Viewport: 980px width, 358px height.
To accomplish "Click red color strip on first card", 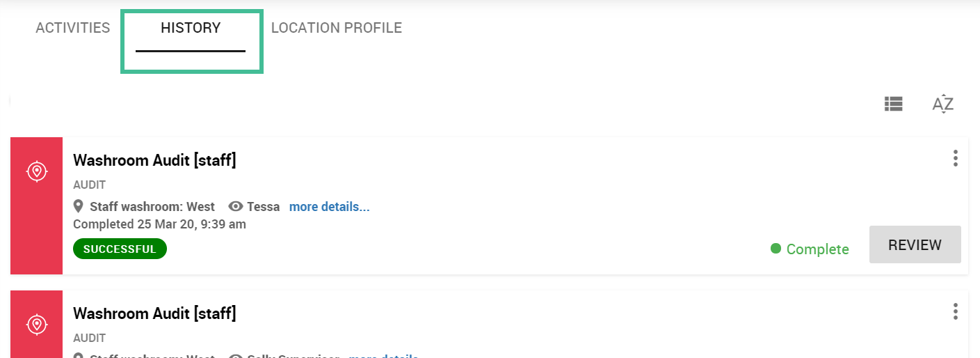I will [x=37, y=205].
